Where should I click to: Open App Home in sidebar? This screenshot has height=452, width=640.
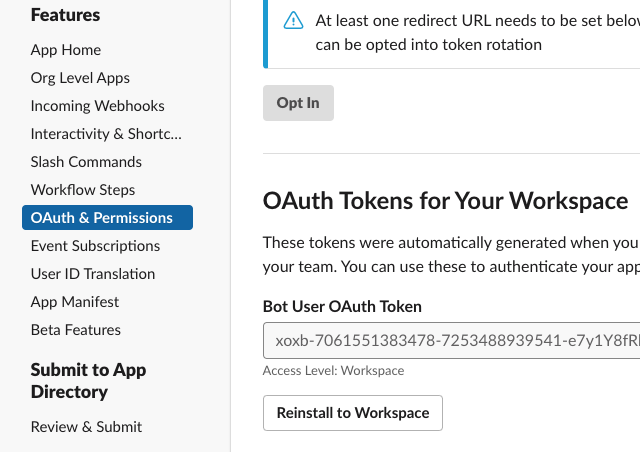point(66,50)
